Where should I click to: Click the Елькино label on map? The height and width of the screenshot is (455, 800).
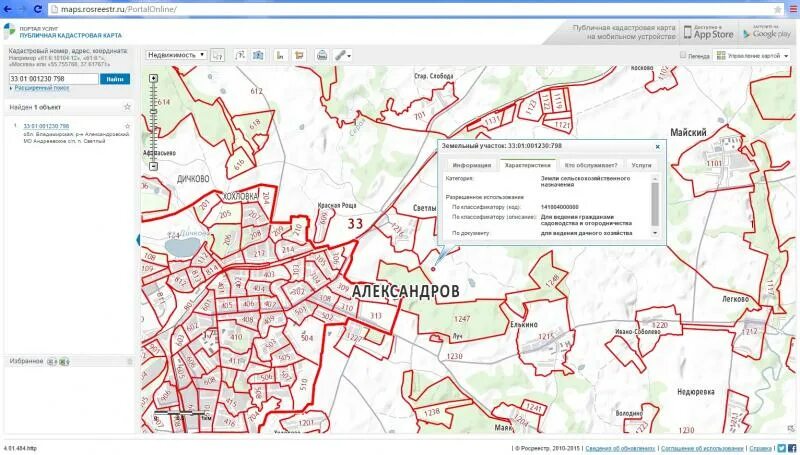524,324
